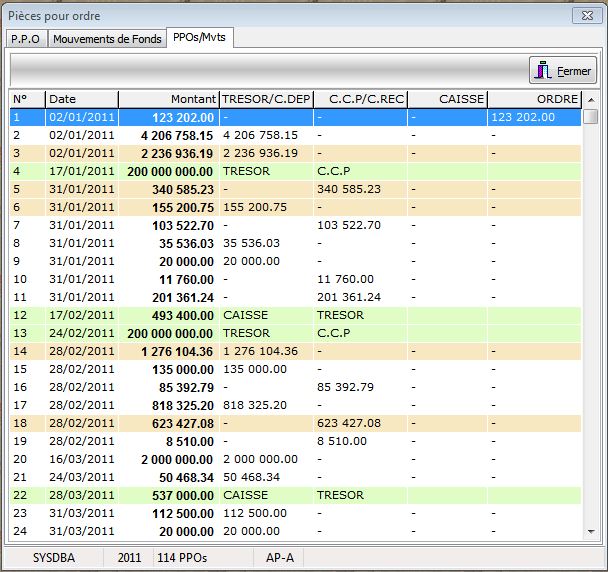Click the ORDRE column header
Screen dimensions: 608x572
point(534,99)
